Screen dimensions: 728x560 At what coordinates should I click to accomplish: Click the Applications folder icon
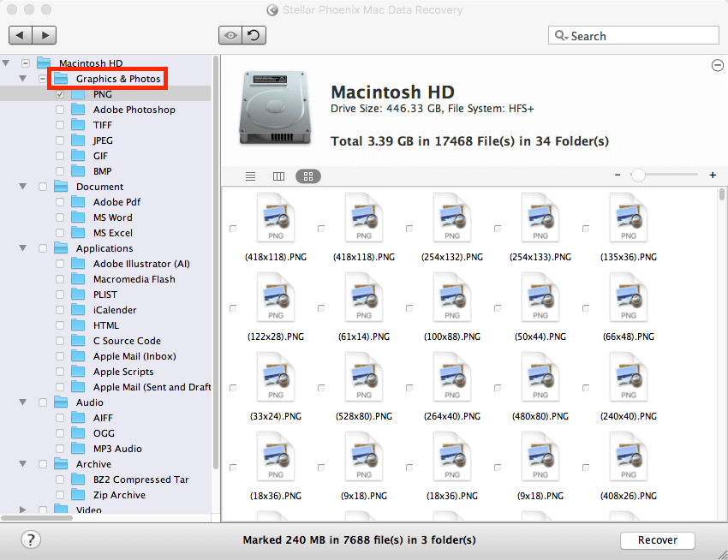coord(61,248)
